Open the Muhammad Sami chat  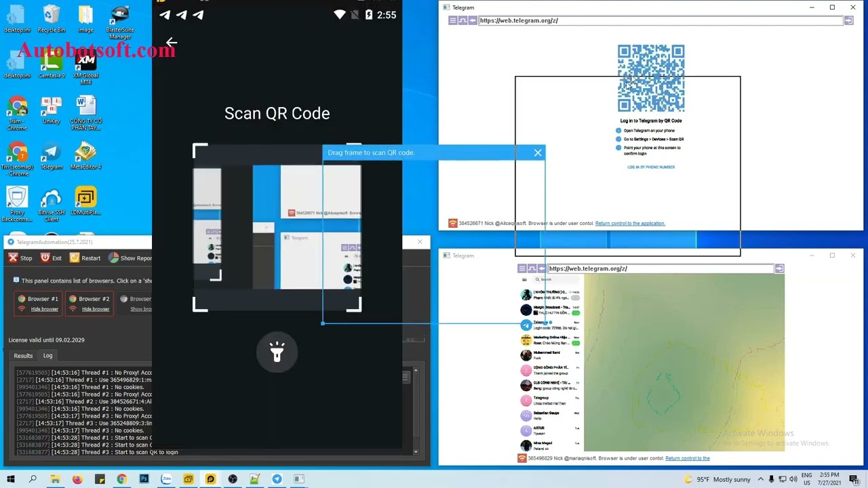pyautogui.click(x=550, y=355)
